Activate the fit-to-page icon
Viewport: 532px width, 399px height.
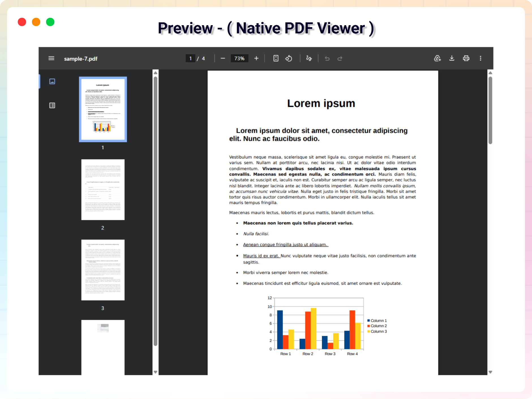[275, 58]
